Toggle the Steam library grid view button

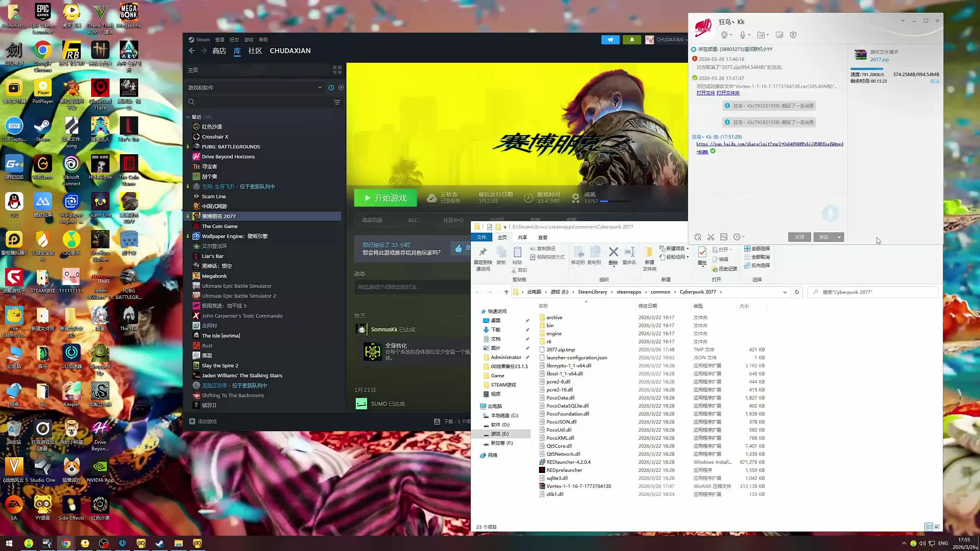click(337, 70)
